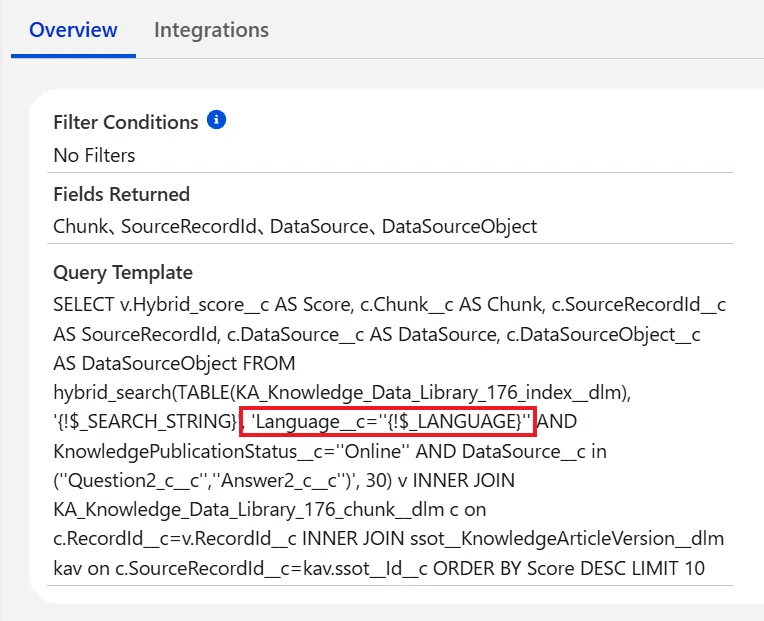Click the line with KnowledgePublicationStatus__c=''Online''
Image resolution: width=764 pixels, height=621 pixels.
tap(330, 452)
